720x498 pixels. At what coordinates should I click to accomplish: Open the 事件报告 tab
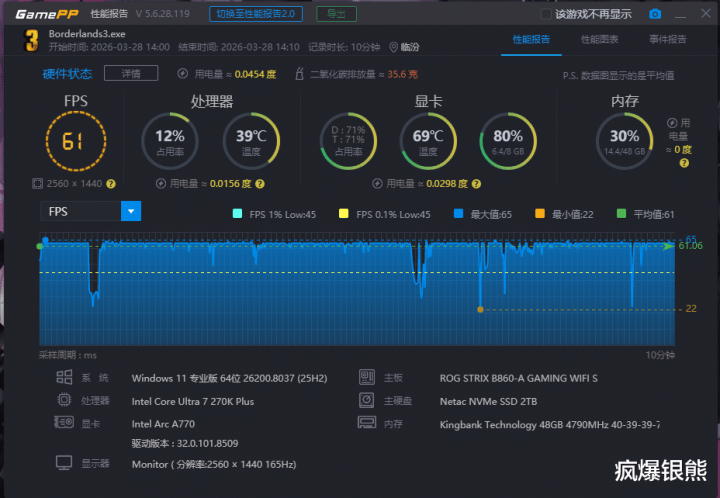point(667,39)
